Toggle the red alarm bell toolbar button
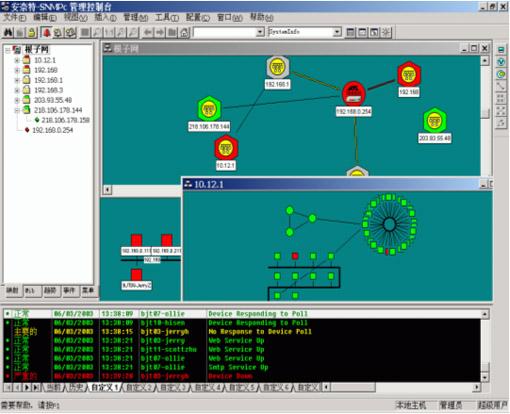Screen dimensions: 510x414 [47, 32]
